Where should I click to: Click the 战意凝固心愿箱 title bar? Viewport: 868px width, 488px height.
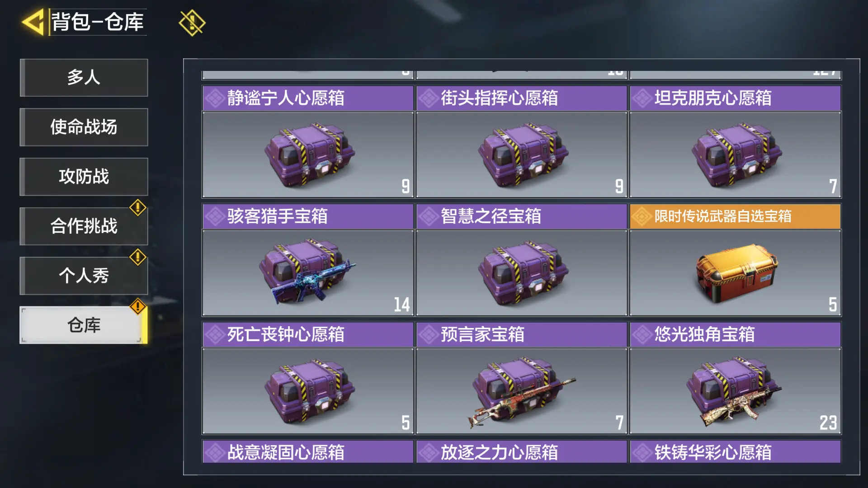click(308, 452)
